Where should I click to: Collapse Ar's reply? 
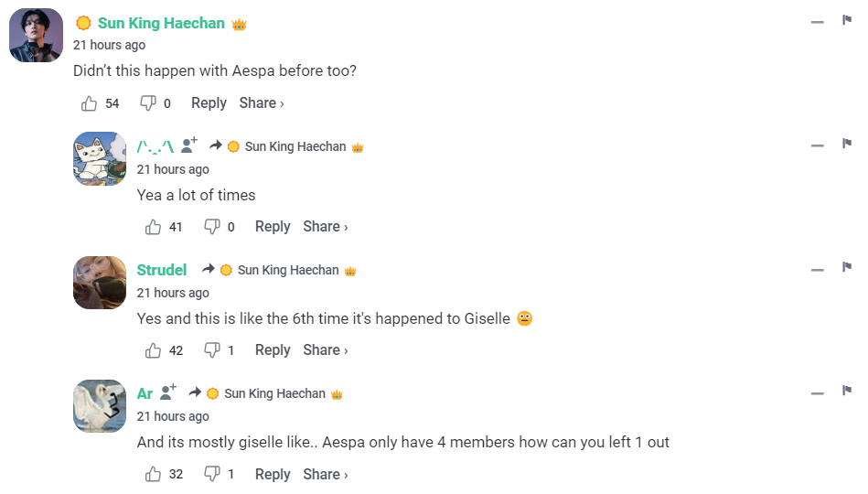818,392
